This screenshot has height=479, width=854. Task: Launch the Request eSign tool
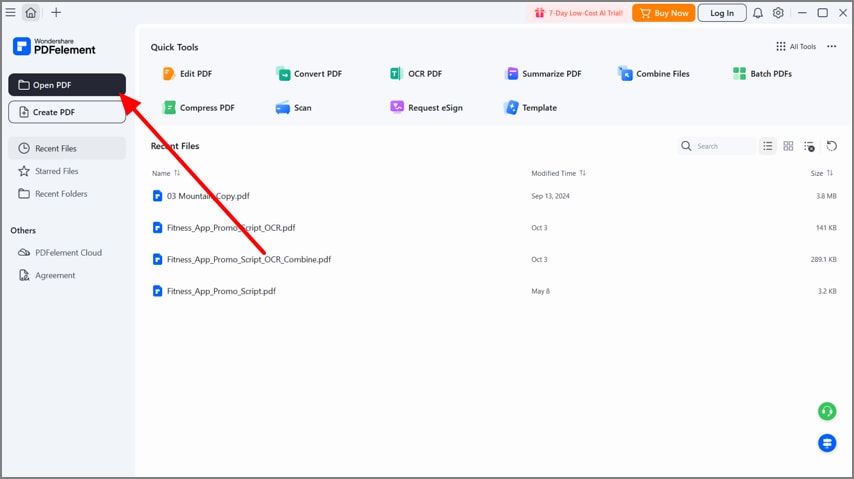[x=426, y=108]
